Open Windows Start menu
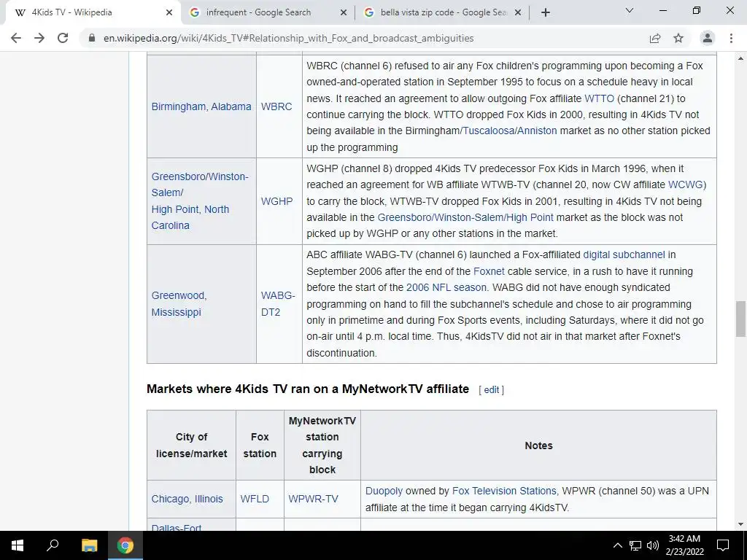Screen dimensions: 747x560 tap(18, 545)
